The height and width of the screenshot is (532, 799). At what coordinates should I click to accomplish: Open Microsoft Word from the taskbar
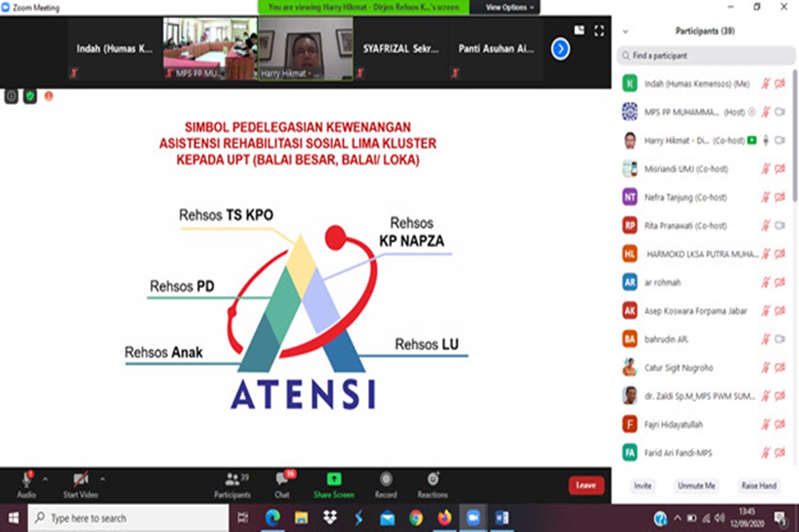pos(502,518)
